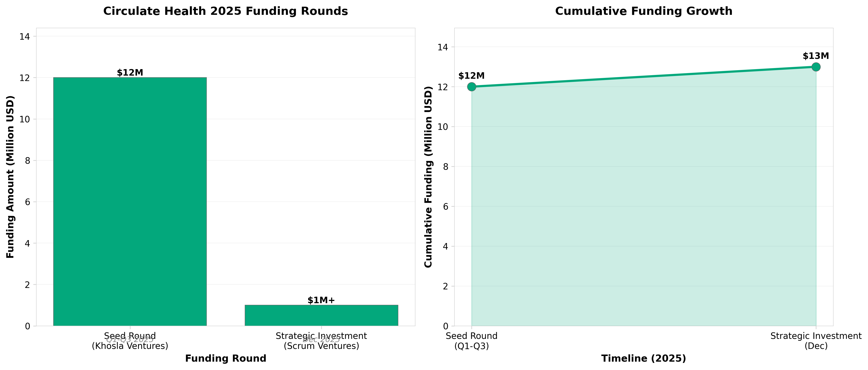Viewport: 868px width, 370px height.
Task: Click the '$12M' annotation in the line chart
Action: [471, 76]
